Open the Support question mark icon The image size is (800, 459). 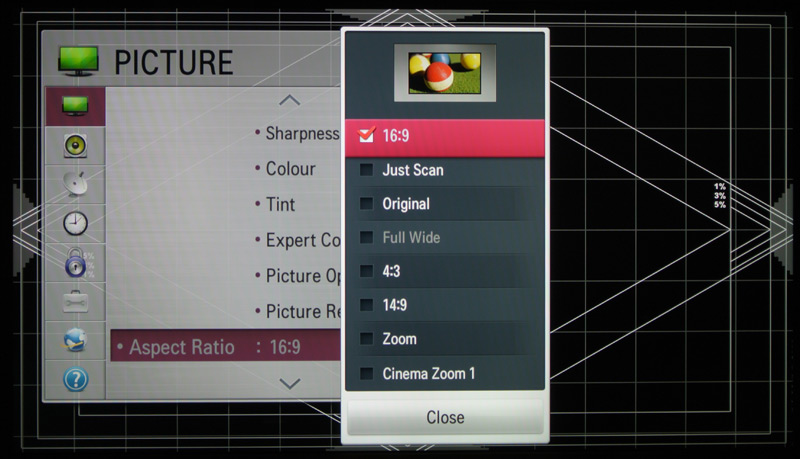(75, 379)
